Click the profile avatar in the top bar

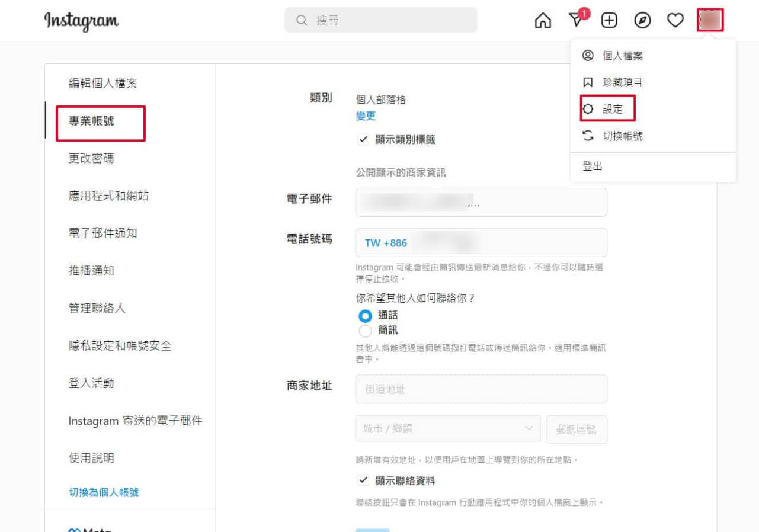[709, 20]
